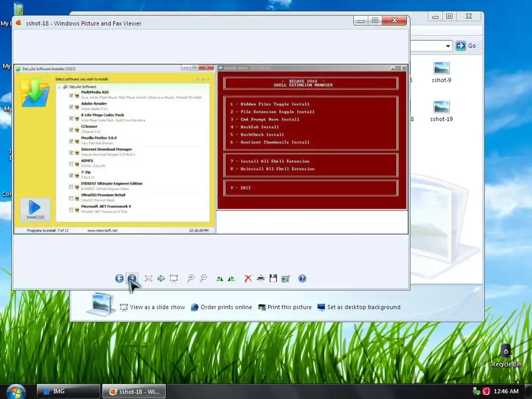Screen dimensions: 532x399
Task: Close the Picture and Fax Viewer window
Action: click(x=394, y=20)
